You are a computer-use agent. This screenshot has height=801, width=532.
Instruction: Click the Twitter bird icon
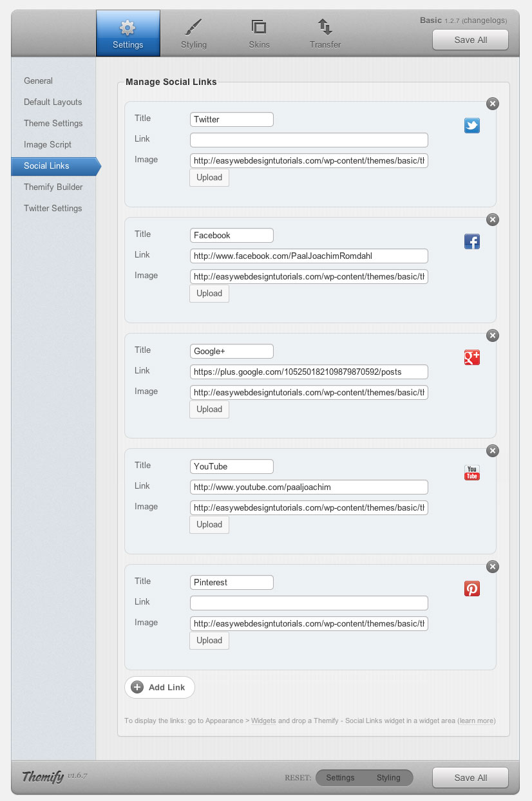tap(472, 126)
